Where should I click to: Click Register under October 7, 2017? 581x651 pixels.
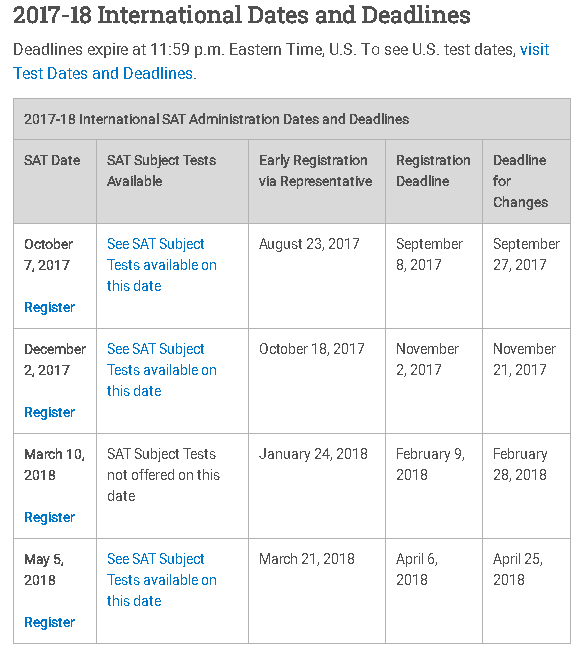point(49,307)
